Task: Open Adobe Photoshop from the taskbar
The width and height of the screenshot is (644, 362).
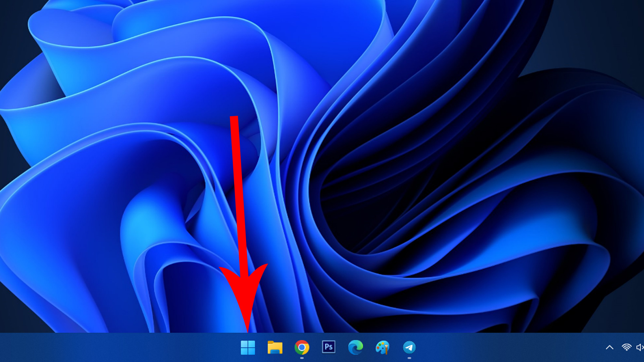Action: [328, 347]
